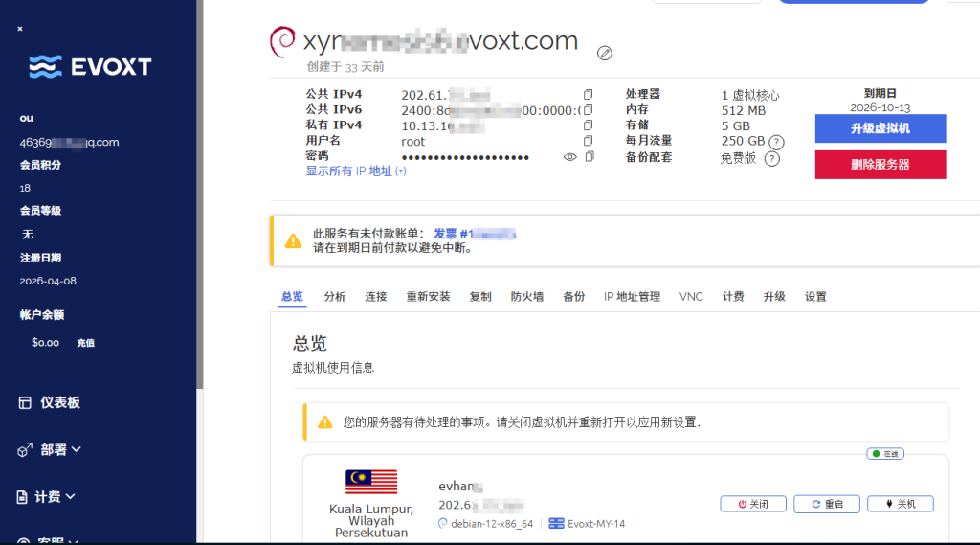
Task: Click the warning icon in the pending changes notice
Action: coord(325,422)
